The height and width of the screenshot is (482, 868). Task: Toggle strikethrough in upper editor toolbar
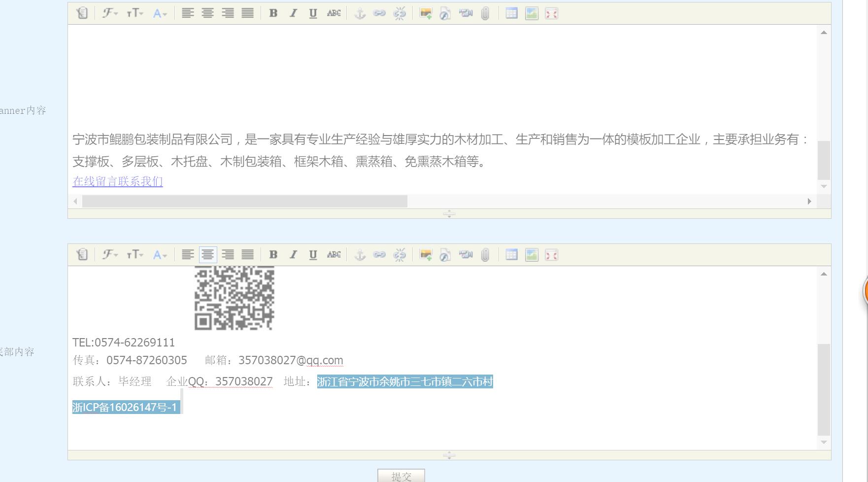[334, 13]
